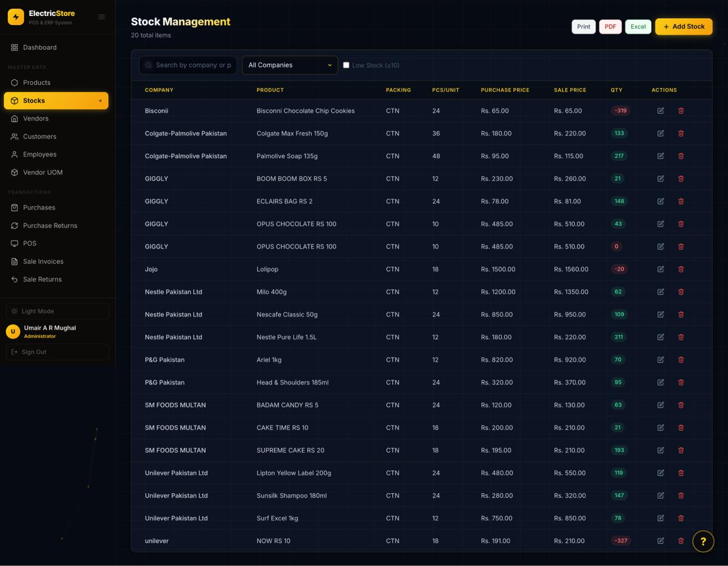The image size is (728, 566).
Task: Edit the Lipton Yellow Label 200g row
Action: (x=660, y=473)
